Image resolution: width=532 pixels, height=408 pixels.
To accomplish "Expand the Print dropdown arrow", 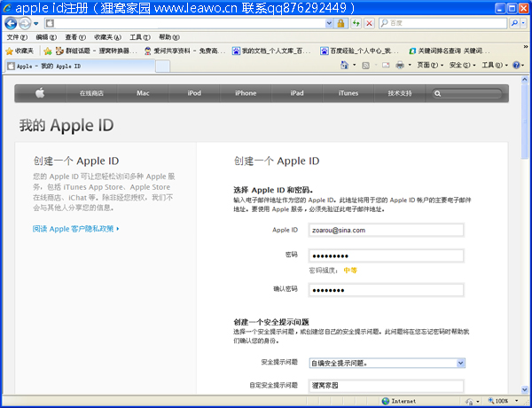I will tap(410, 65).
